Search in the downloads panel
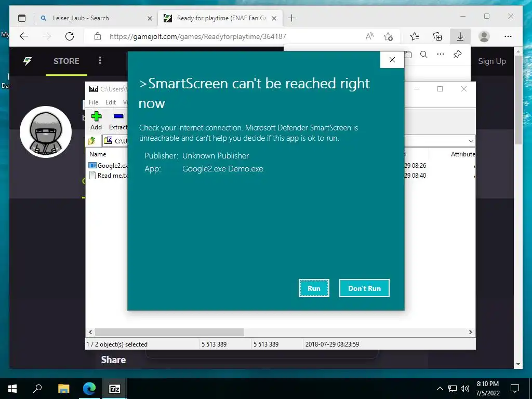This screenshot has height=399, width=532. [x=424, y=54]
